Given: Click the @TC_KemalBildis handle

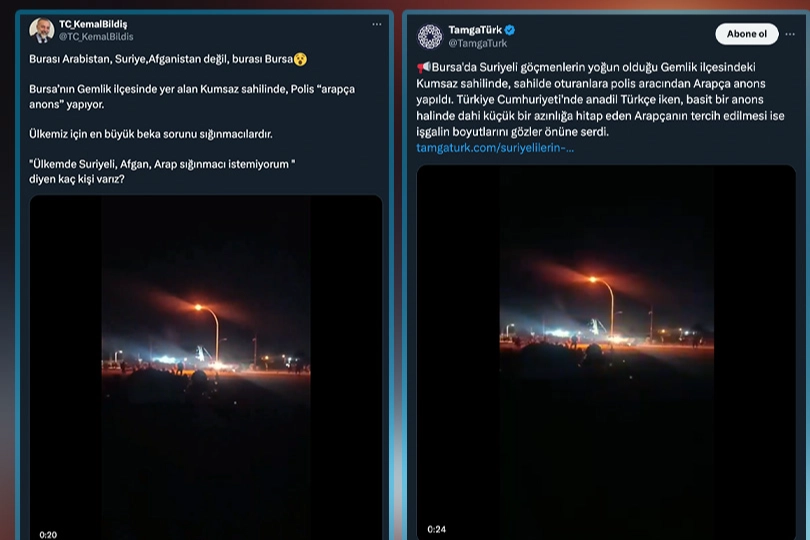Looking at the screenshot, I should point(96,36).
